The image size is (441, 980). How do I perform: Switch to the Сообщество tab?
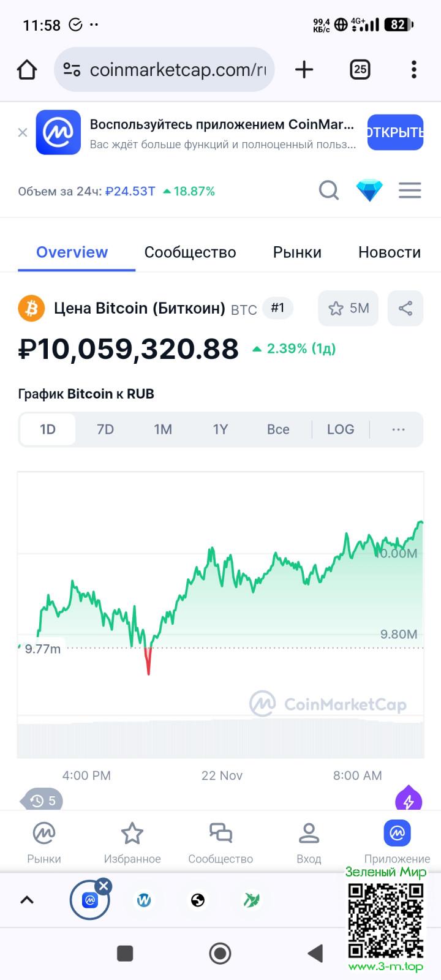[x=190, y=252]
